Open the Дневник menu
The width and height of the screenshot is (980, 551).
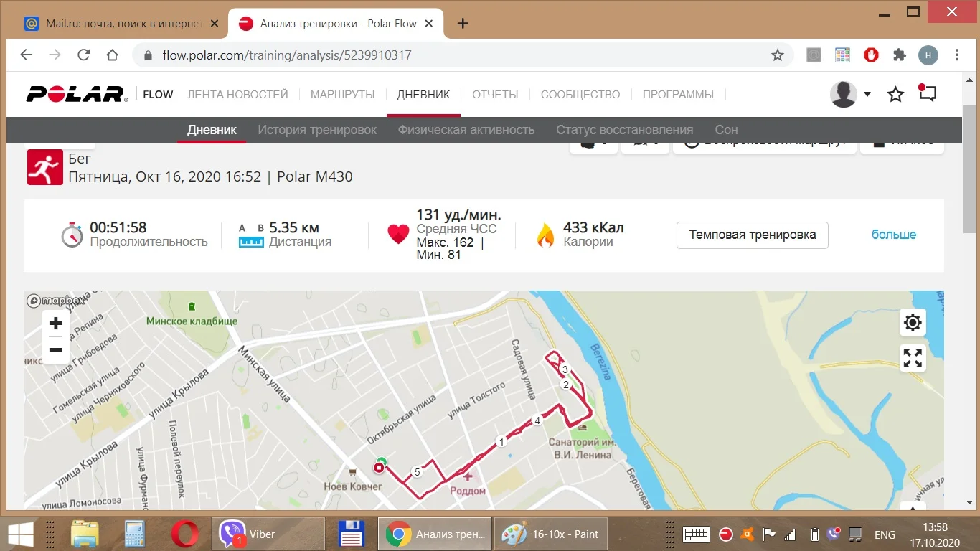[x=423, y=94]
